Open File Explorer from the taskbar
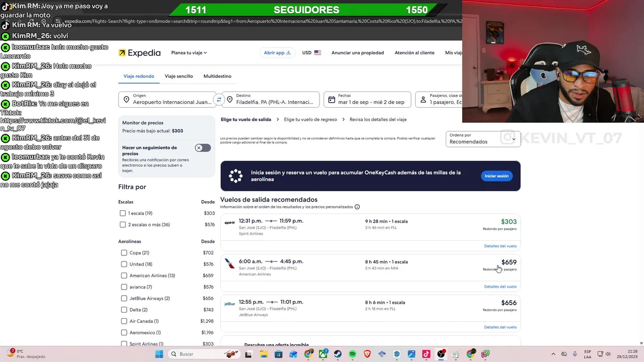This screenshot has width=644, height=362. (x=264, y=354)
